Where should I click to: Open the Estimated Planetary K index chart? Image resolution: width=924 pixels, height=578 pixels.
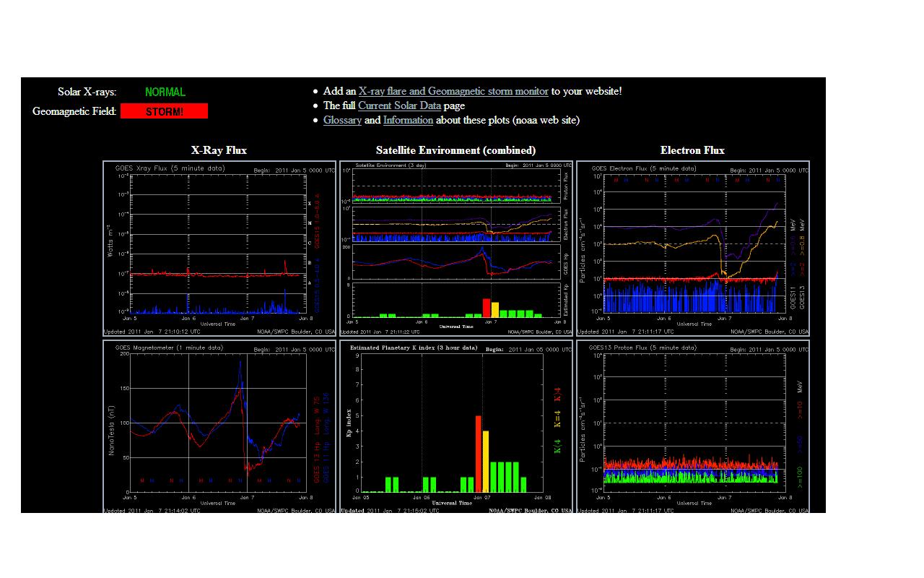[456, 426]
